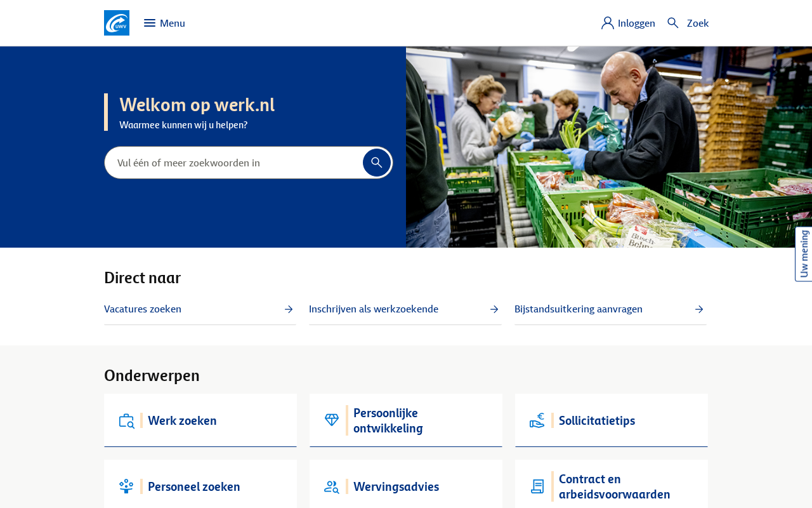Click the diamond icon
The height and width of the screenshot is (508, 812).
click(x=332, y=420)
